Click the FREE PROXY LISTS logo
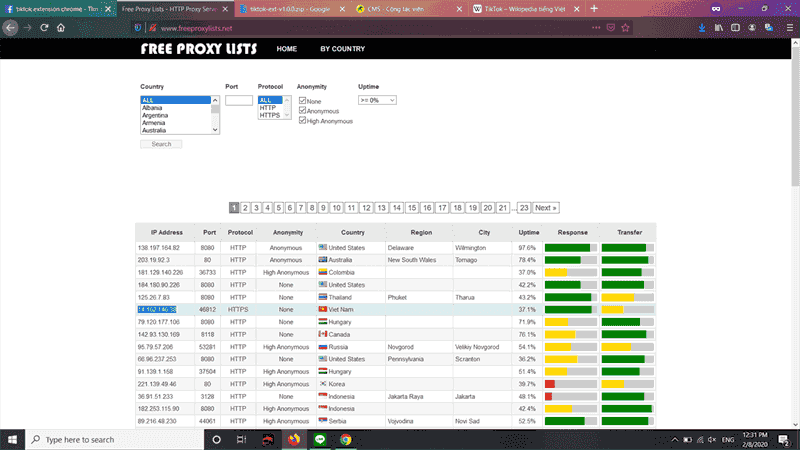This screenshot has height=450, width=800. (199, 49)
